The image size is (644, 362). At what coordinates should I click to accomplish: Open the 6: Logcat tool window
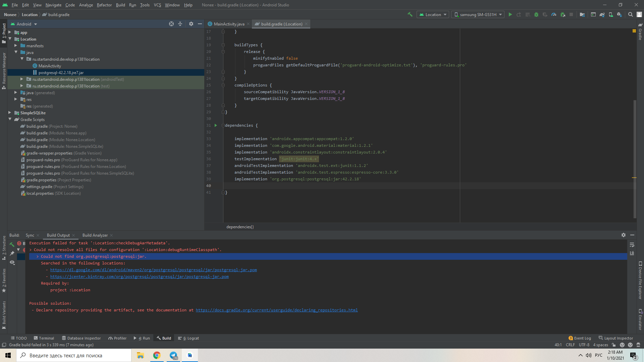(x=189, y=338)
